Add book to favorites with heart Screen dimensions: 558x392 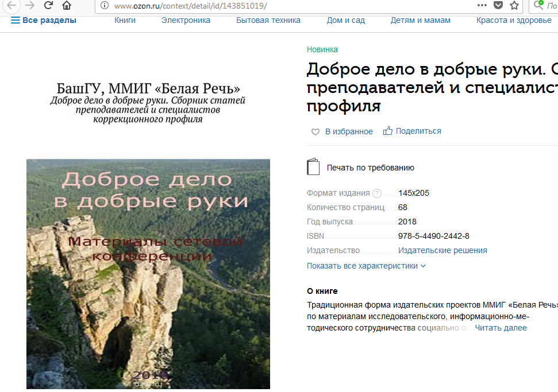[315, 132]
